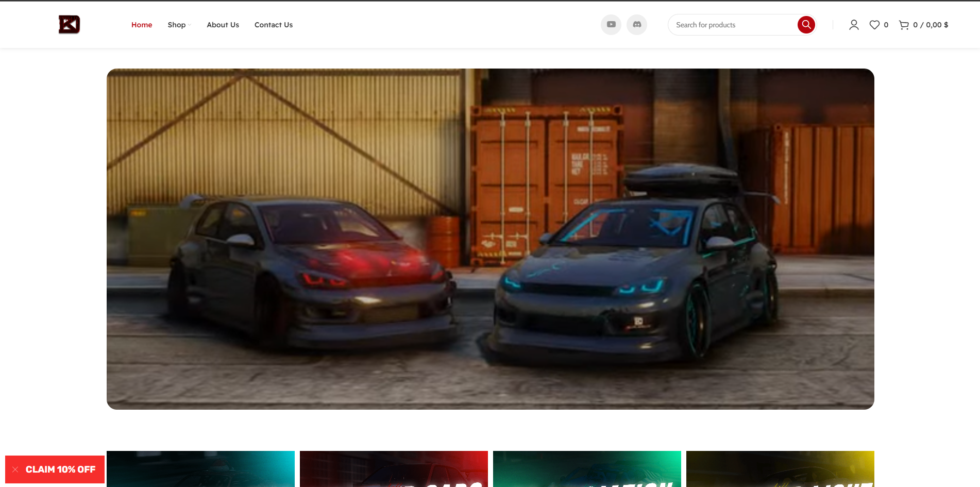The image size is (980, 487).
Task: Open the wishlist heart icon
Action: click(x=874, y=25)
